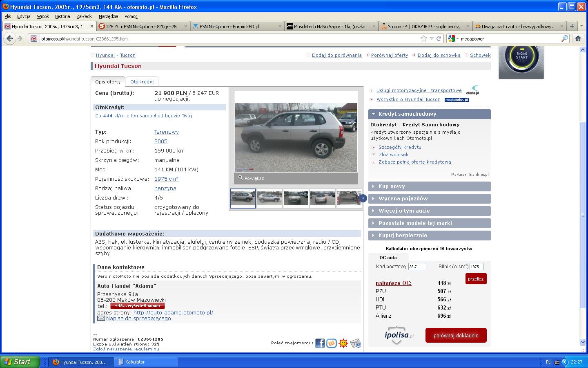Close the Muscletech NaNo Vapor tab
588x368 pixels.
click(x=374, y=26)
